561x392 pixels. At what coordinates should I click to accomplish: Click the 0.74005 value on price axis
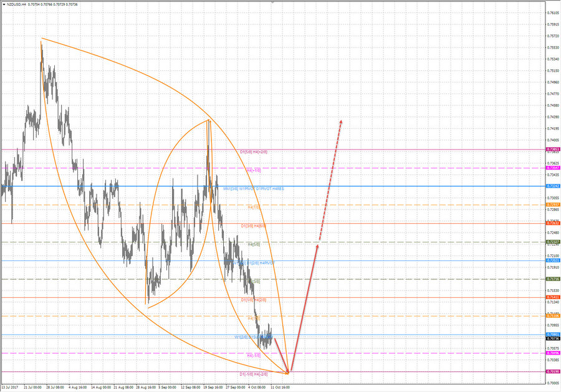point(553,140)
